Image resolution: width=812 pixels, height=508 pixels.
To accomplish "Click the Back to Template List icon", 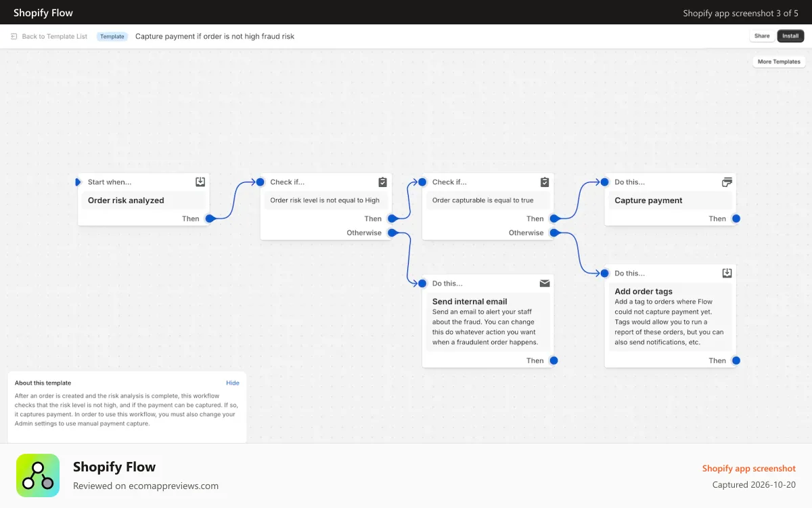I will (14, 37).
